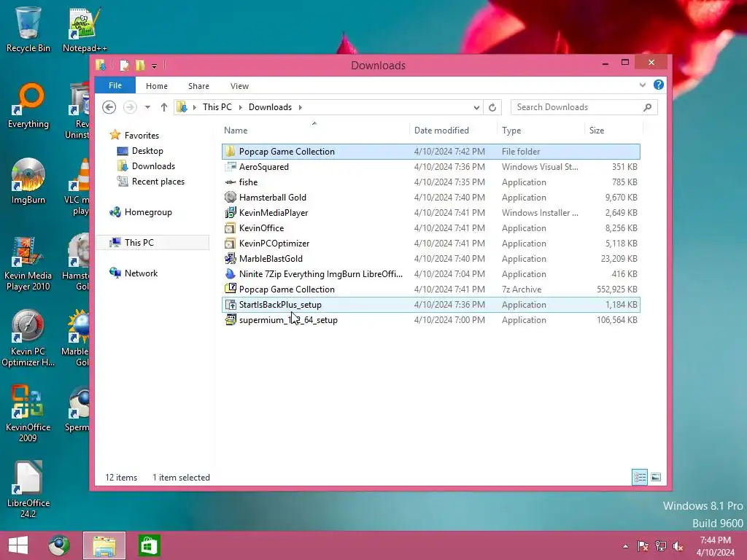Select Homegroup in the navigation pane
This screenshot has width=747, height=560.
147,212
